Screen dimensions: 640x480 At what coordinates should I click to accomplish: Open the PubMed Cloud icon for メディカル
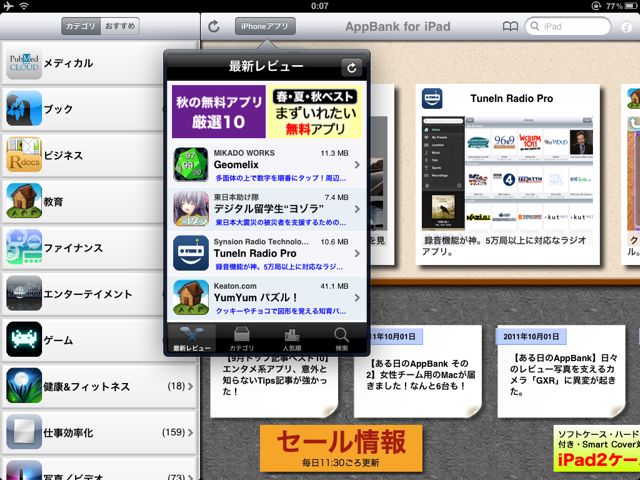click(x=24, y=63)
